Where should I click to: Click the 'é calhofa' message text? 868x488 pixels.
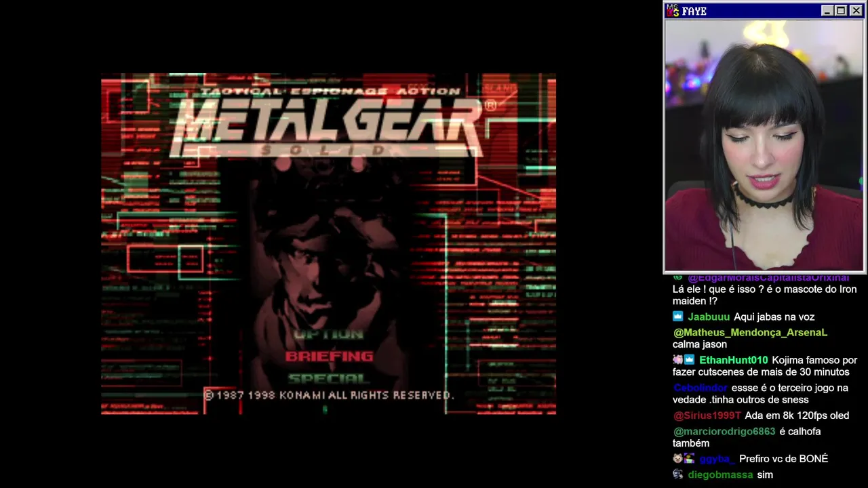[747, 437]
